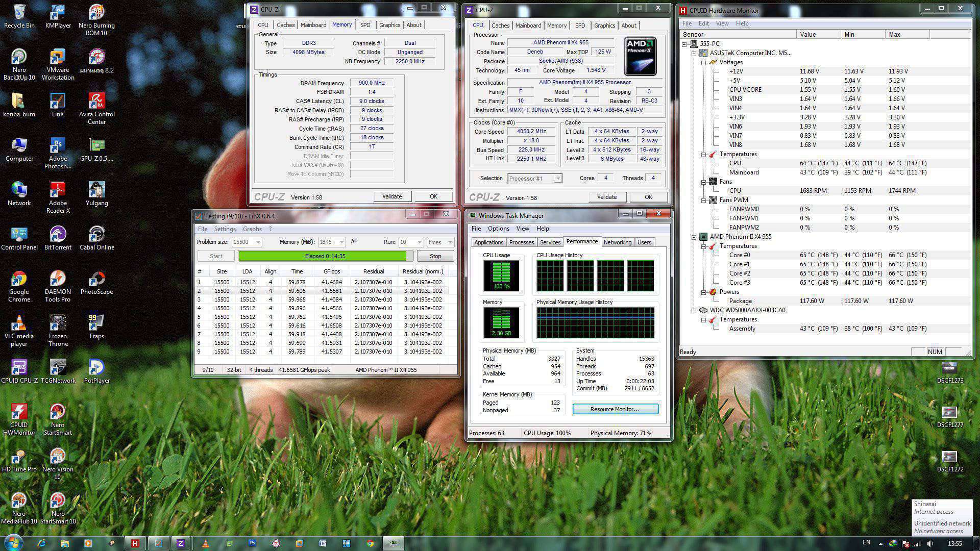Open the Edit menu in HWMonitor

coord(703,23)
